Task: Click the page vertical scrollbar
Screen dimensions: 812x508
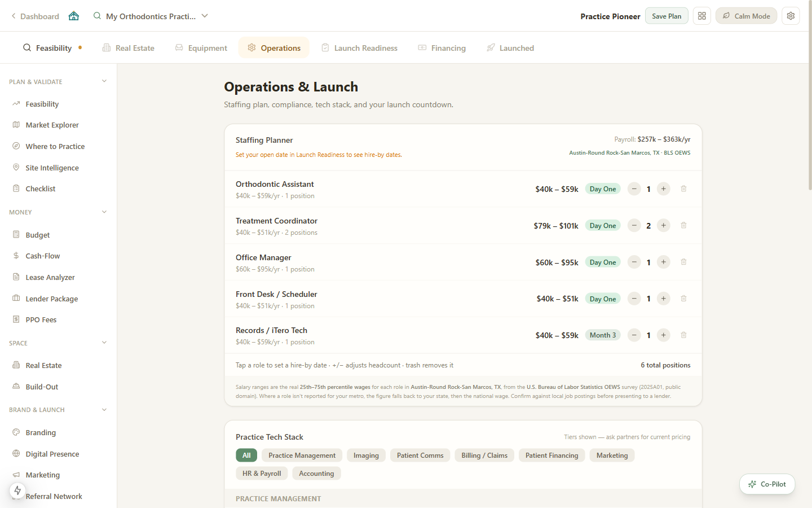Action: point(810,96)
